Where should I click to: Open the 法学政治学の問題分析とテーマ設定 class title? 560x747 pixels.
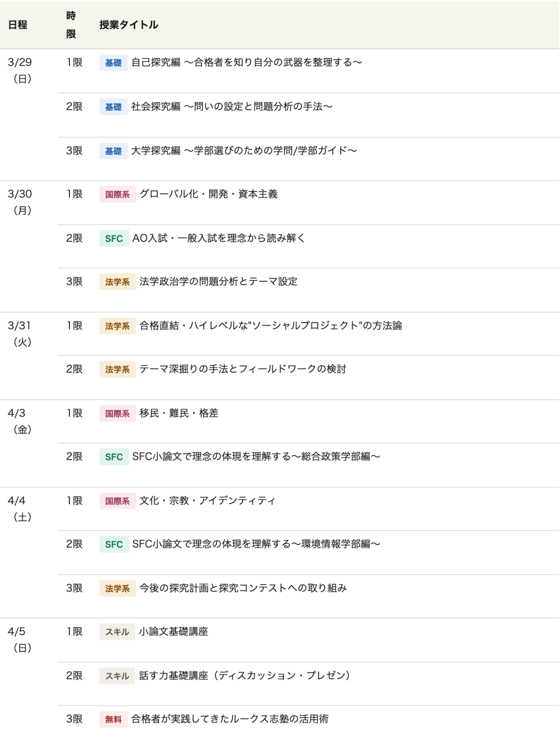coord(218,281)
